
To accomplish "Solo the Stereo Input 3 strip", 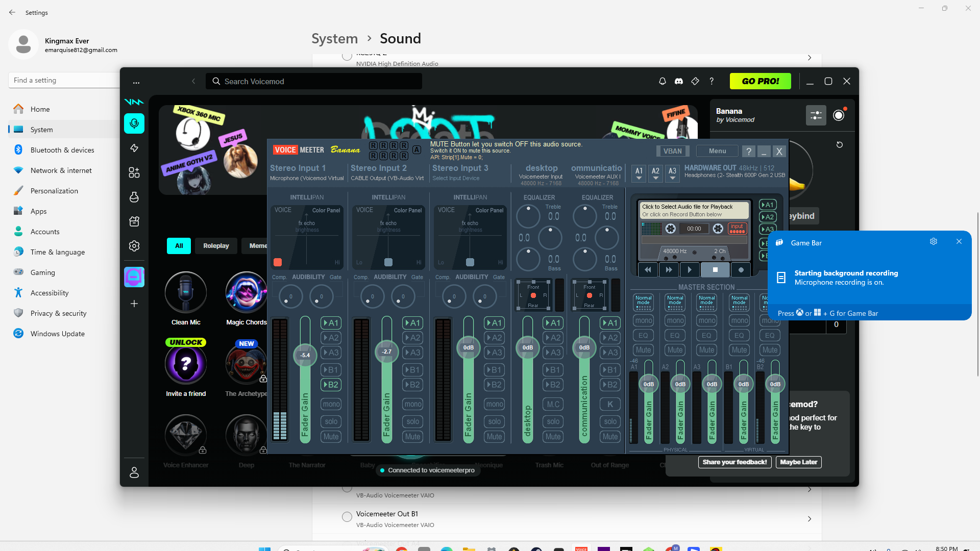I will tap(494, 421).
